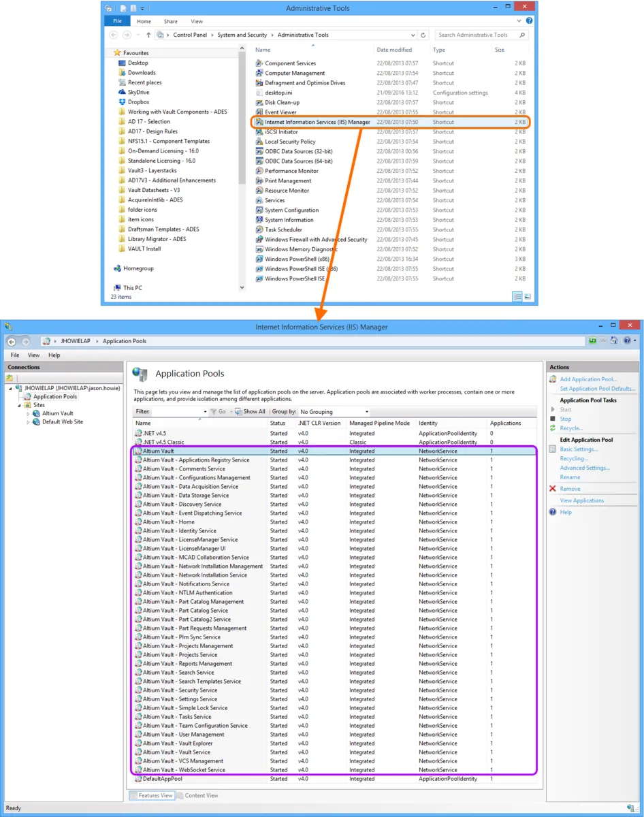Collapse the Sites tree node
This screenshot has height=817, width=644.
[19, 405]
